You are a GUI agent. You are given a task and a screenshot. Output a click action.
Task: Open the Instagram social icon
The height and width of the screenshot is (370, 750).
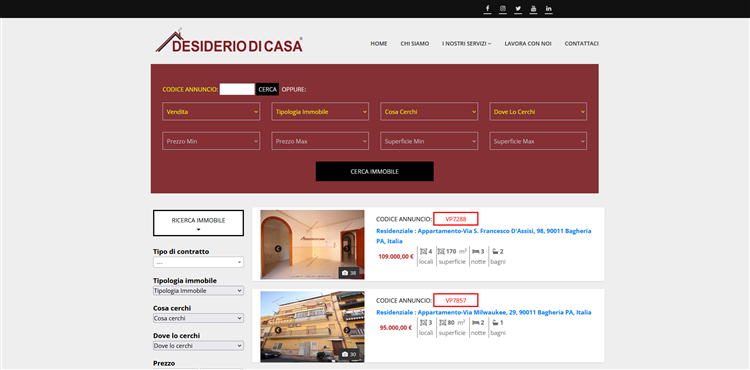click(x=503, y=9)
